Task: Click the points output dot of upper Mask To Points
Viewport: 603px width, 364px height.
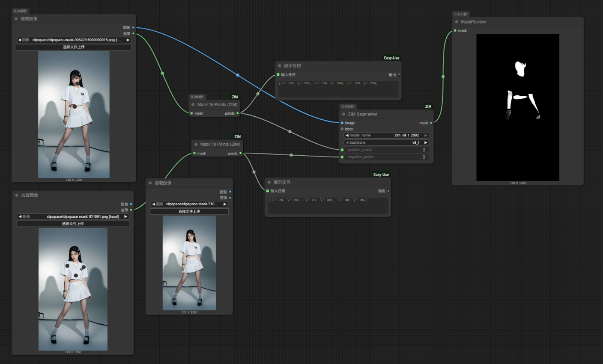Action: point(238,113)
